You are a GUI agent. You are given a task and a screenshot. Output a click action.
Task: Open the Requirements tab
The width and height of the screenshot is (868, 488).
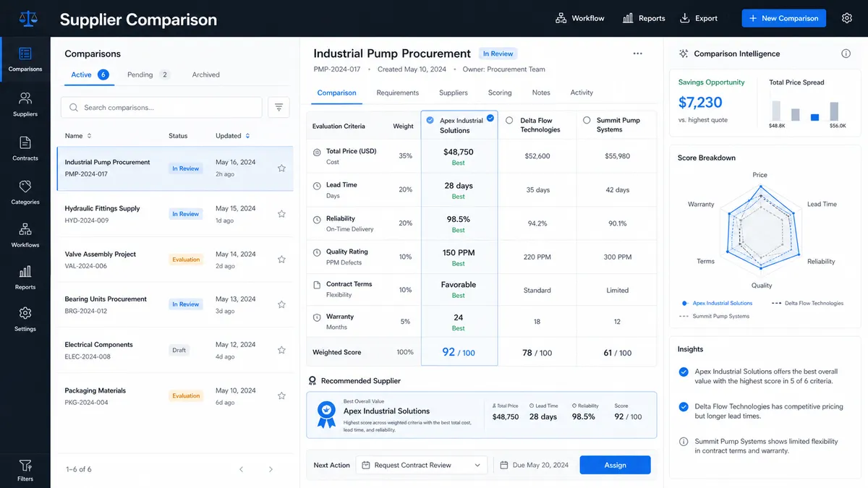click(x=398, y=93)
